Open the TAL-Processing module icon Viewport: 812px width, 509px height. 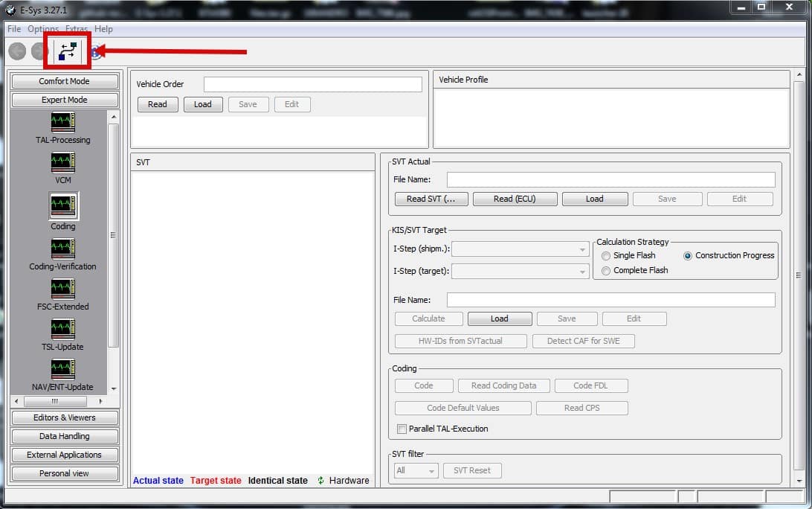(x=62, y=122)
